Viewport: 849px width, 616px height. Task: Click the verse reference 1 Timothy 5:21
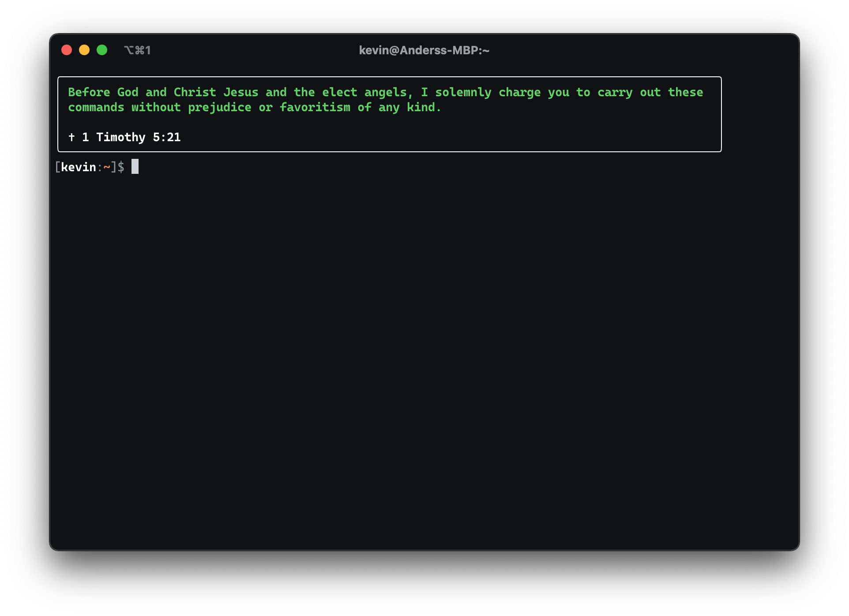tap(131, 137)
